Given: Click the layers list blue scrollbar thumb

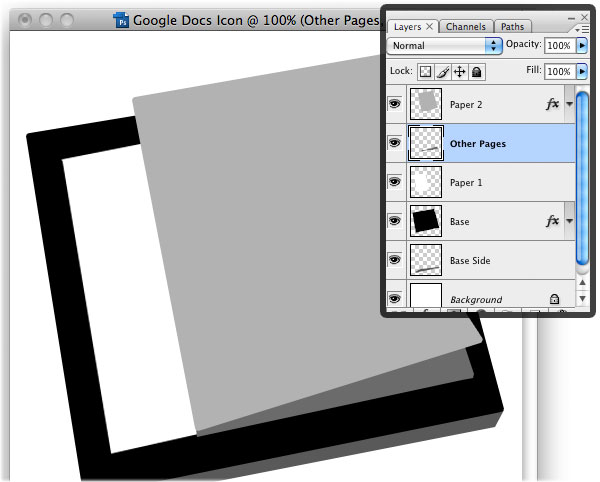Looking at the screenshot, I should pyautogui.click(x=582, y=178).
